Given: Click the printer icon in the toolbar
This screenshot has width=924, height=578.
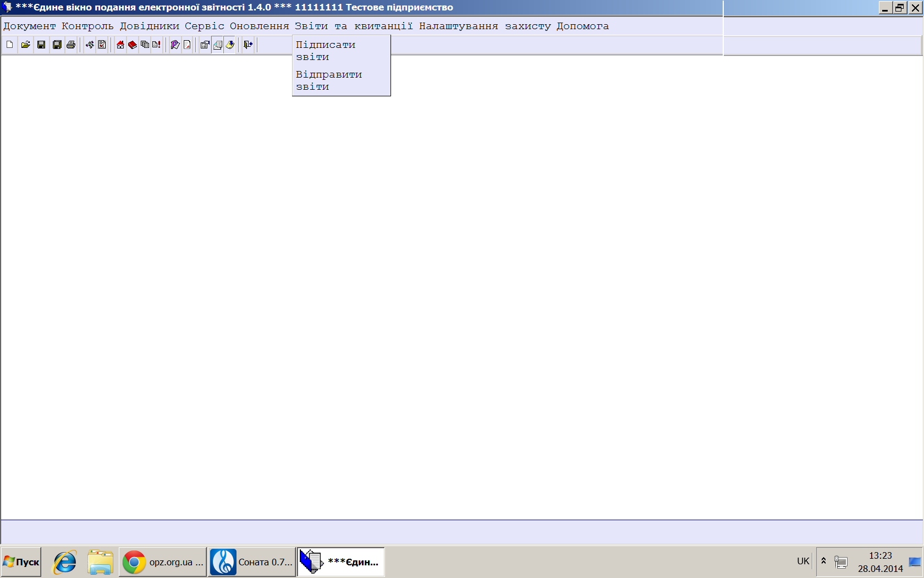Looking at the screenshot, I should pyautogui.click(x=71, y=45).
